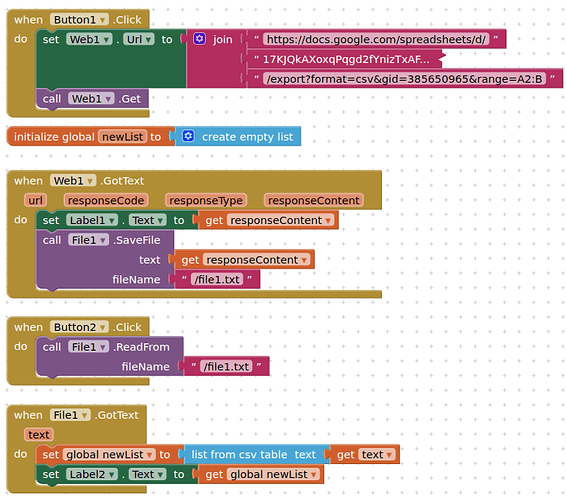Click the responseCode parameter in Web1.GotText
Image resolution: width=567 pixels, height=500 pixels.
[106, 200]
